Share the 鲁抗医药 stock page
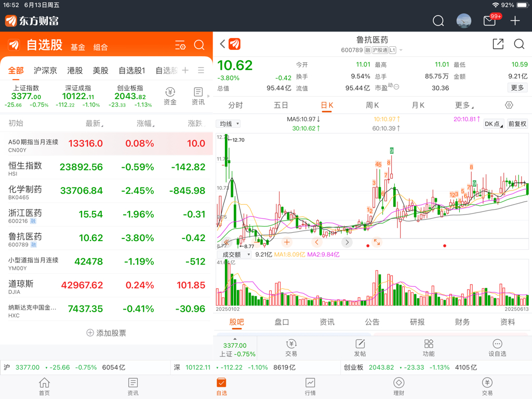The width and height of the screenshot is (532, 399). click(x=498, y=44)
